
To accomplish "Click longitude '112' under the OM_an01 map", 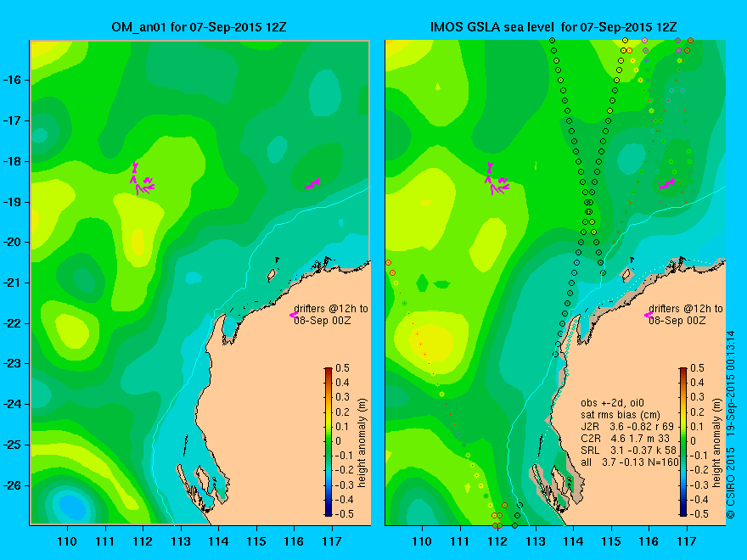I will (x=143, y=541).
